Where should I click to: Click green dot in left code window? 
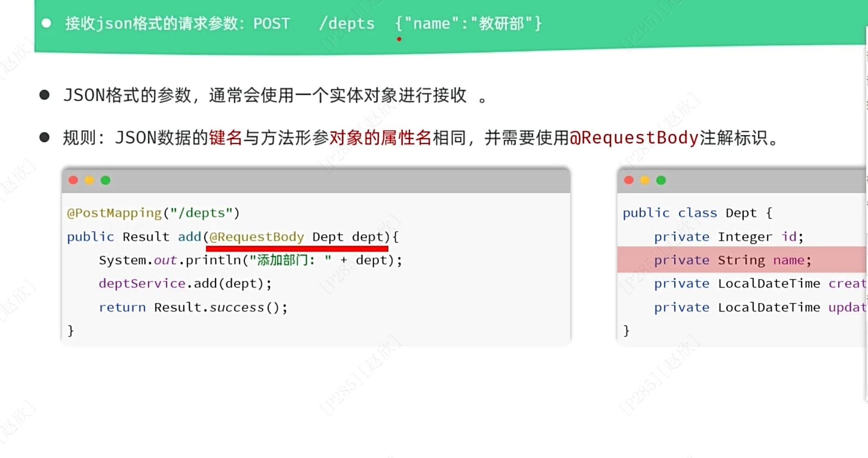[105, 180]
